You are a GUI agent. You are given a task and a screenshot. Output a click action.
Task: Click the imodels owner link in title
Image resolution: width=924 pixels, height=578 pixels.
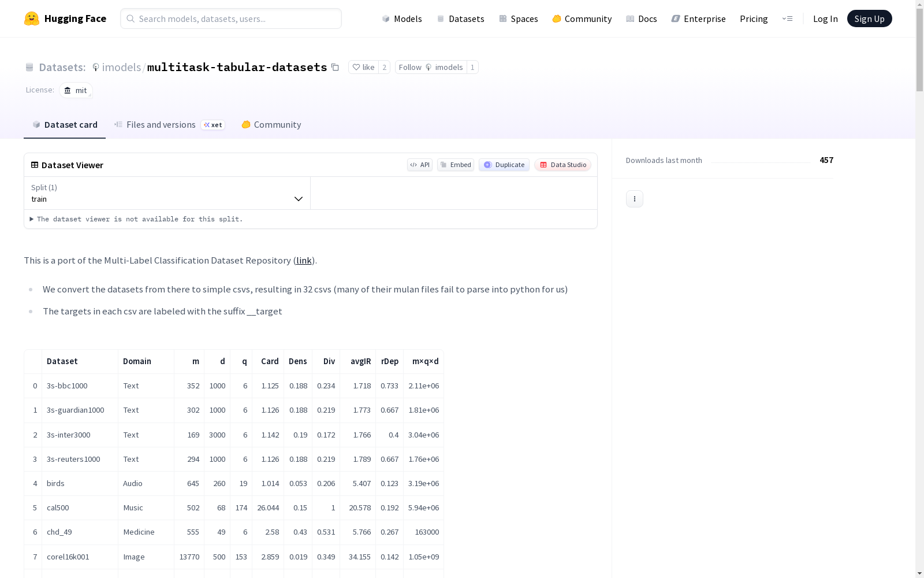[x=121, y=67]
